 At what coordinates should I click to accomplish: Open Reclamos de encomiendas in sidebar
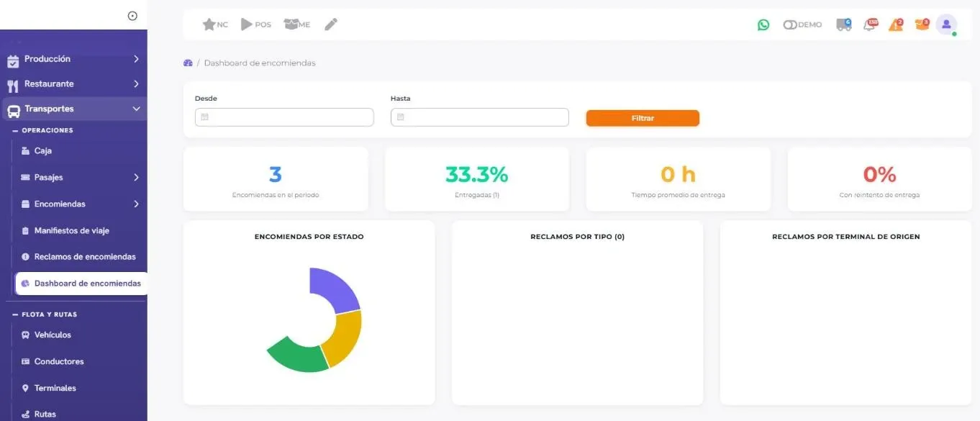(x=79, y=257)
